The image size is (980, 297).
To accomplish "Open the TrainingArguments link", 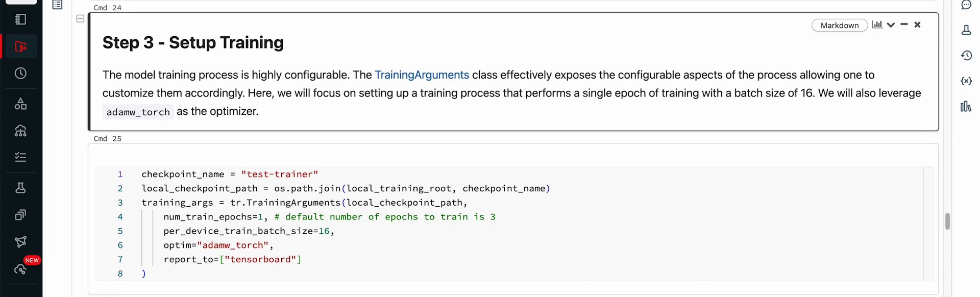I will click(422, 75).
